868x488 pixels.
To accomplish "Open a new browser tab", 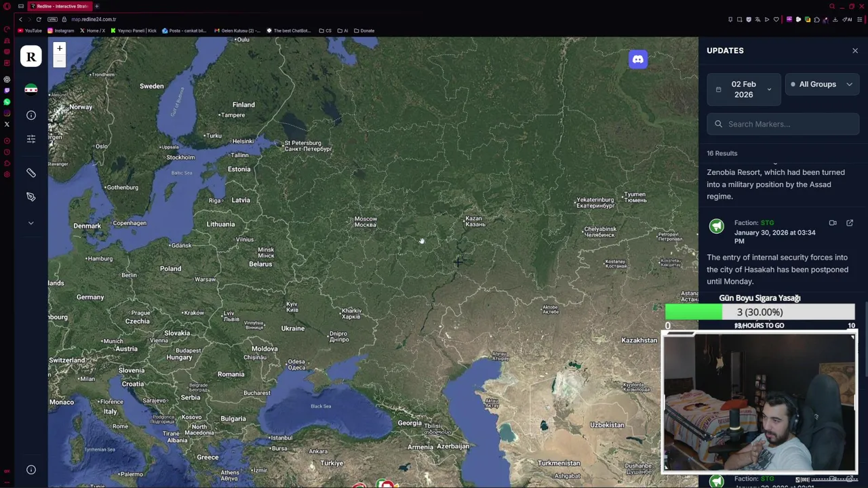I will (96, 6).
